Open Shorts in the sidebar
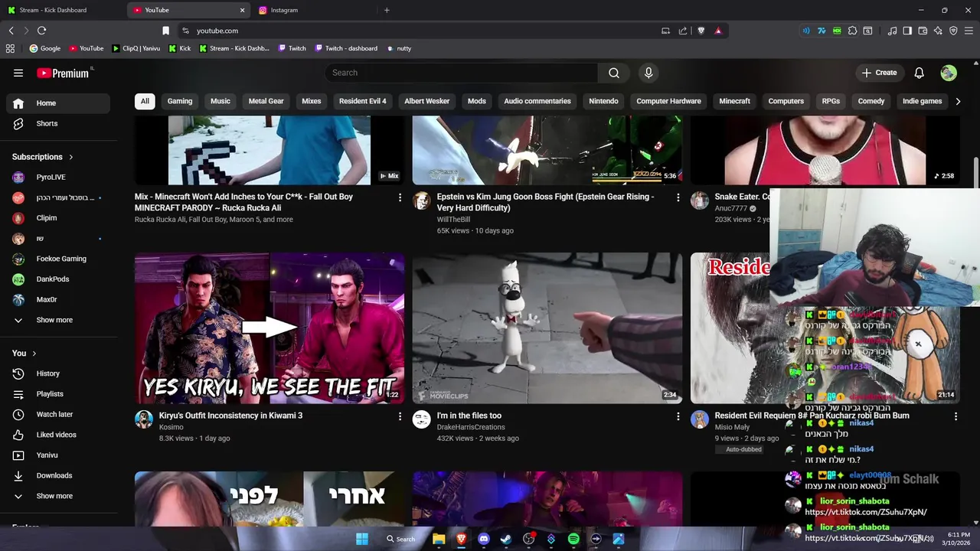Screen dimensions: 980x551 pos(58,123)
